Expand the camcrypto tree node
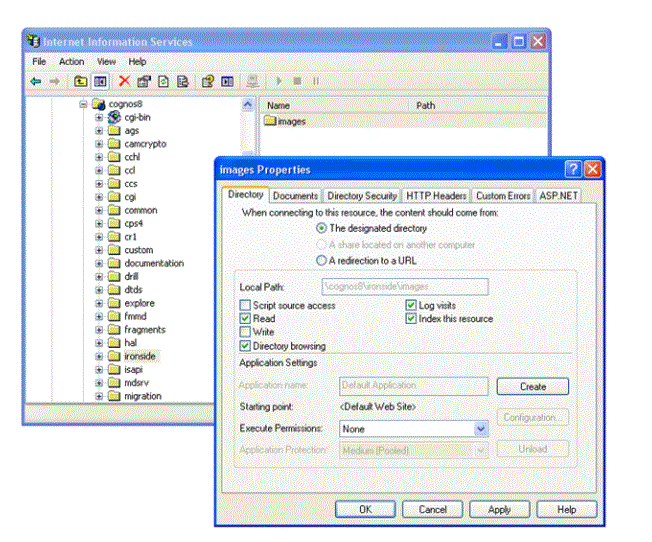The image size is (652, 542). pyautogui.click(x=99, y=144)
